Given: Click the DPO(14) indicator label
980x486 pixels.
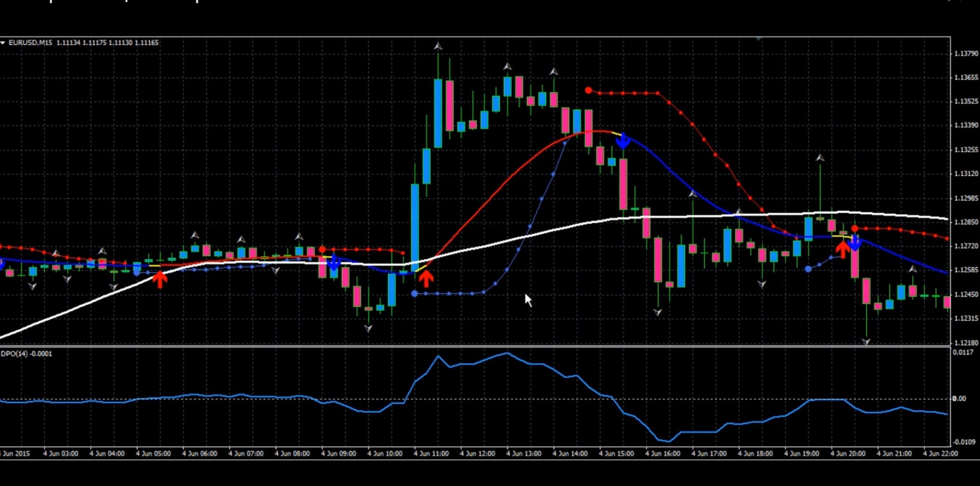Looking at the screenshot, I should point(26,353).
